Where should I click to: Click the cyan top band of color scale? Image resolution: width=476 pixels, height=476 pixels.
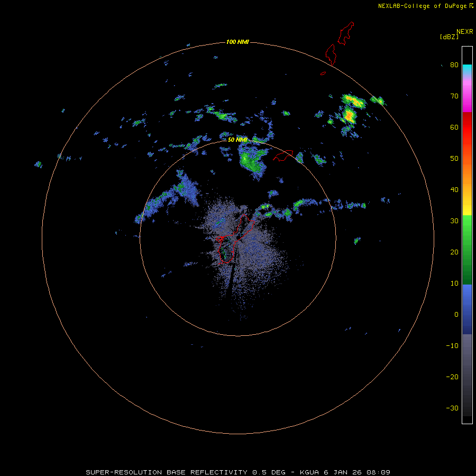[x=467, y=69]
